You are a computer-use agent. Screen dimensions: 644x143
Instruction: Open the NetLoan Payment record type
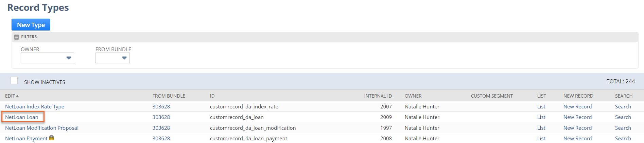26,139
